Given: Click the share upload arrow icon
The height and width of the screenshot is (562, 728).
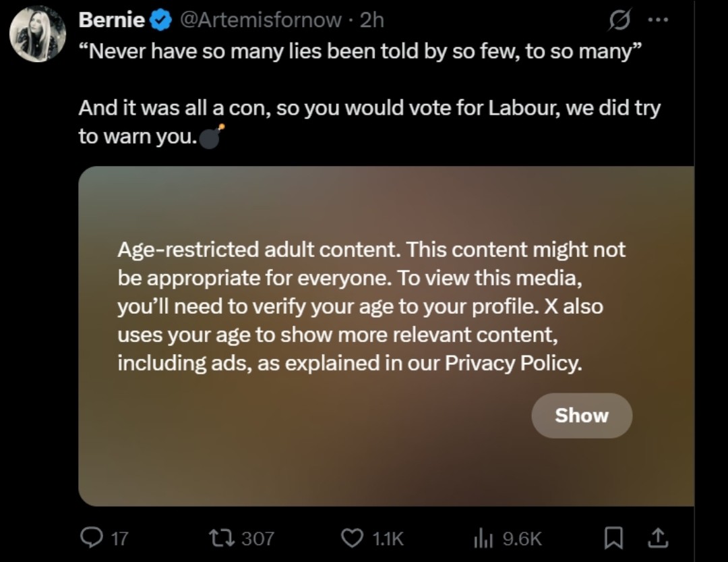Looking at the screenshot, I should tap(657, 538).
